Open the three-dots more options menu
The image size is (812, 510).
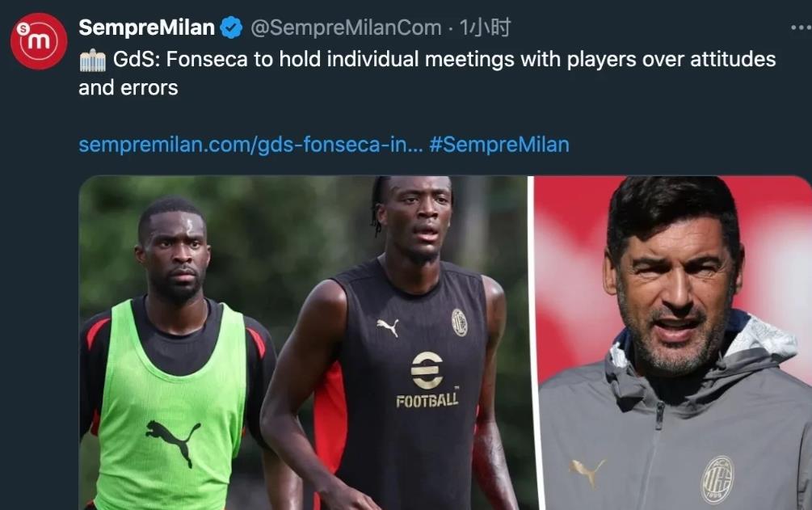tap(801, 27)
